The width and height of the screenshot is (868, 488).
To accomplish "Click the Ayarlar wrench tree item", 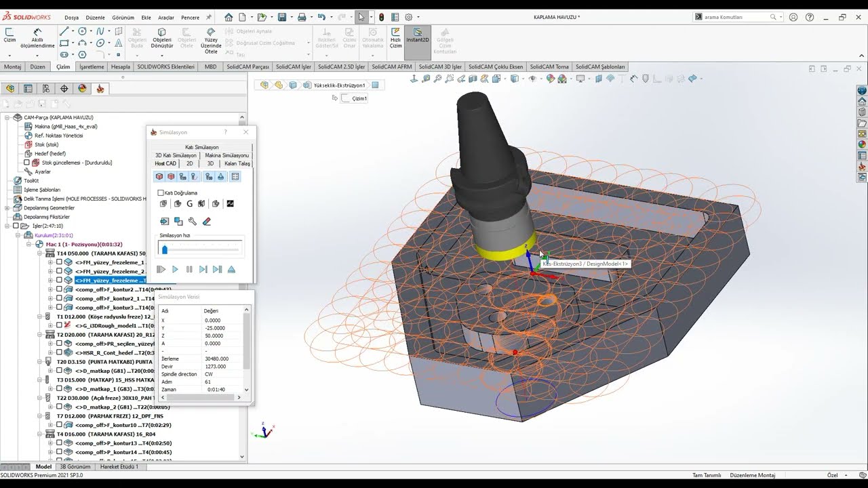I will (38, 171).
